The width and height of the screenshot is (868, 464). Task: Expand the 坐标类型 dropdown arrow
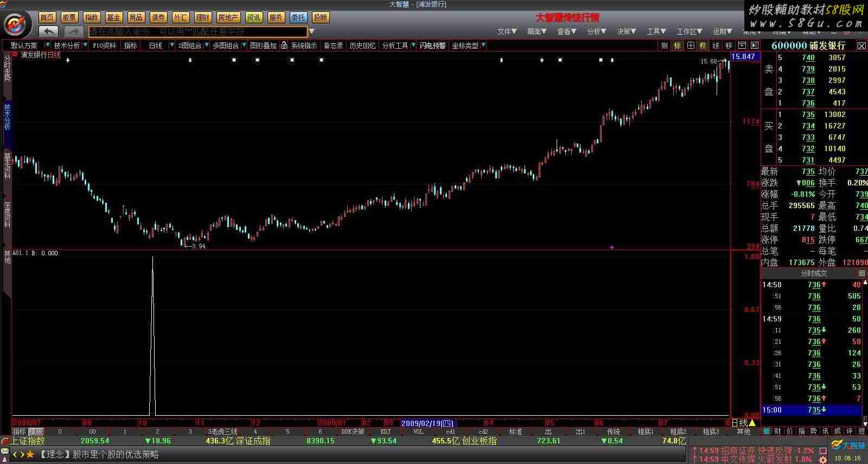point(483,46)
